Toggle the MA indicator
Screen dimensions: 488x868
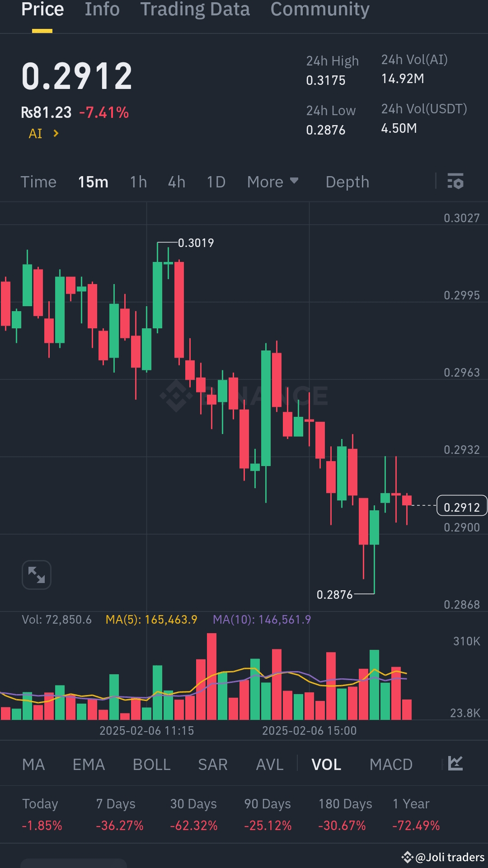(x=33, y=764)
